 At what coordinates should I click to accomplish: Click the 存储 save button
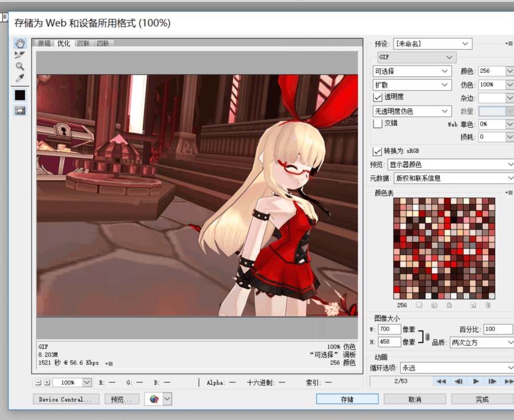tap(347, 399)
